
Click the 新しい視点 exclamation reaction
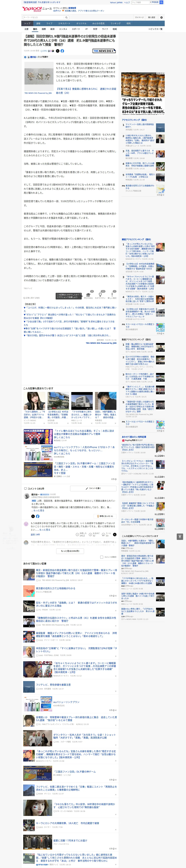(112, 296)
